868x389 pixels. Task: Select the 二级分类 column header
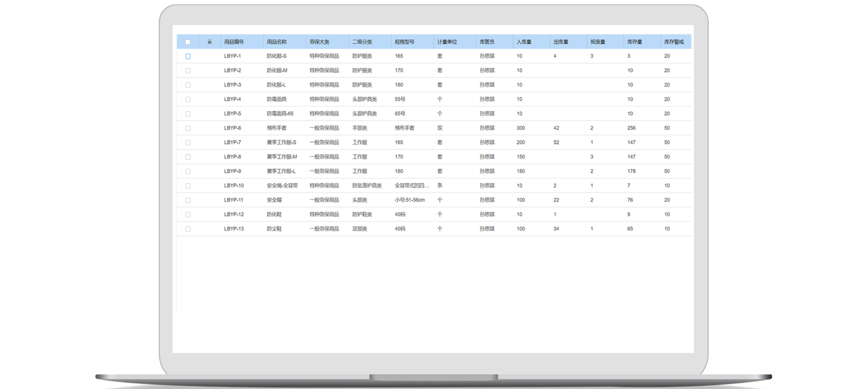(362, 42)
